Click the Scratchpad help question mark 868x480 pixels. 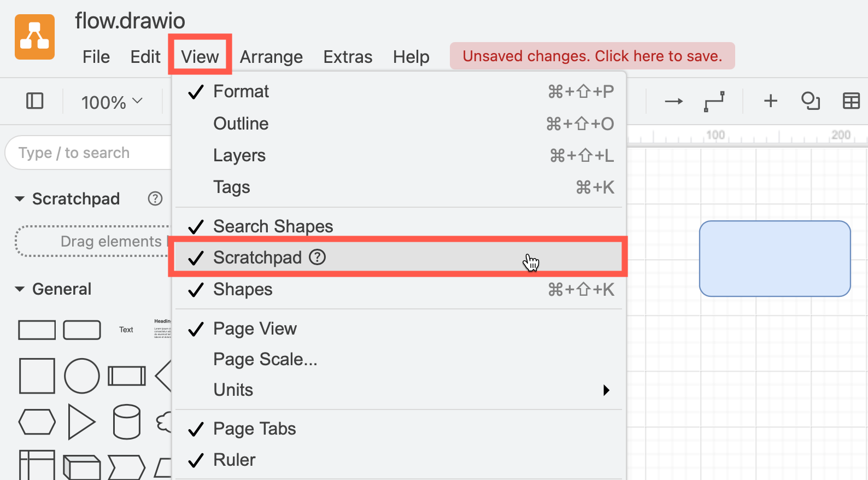[155, 198]
